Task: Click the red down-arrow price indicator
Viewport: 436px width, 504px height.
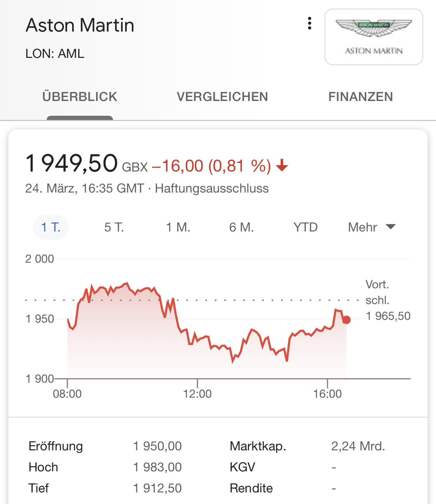Action: (x=282, y=166)
